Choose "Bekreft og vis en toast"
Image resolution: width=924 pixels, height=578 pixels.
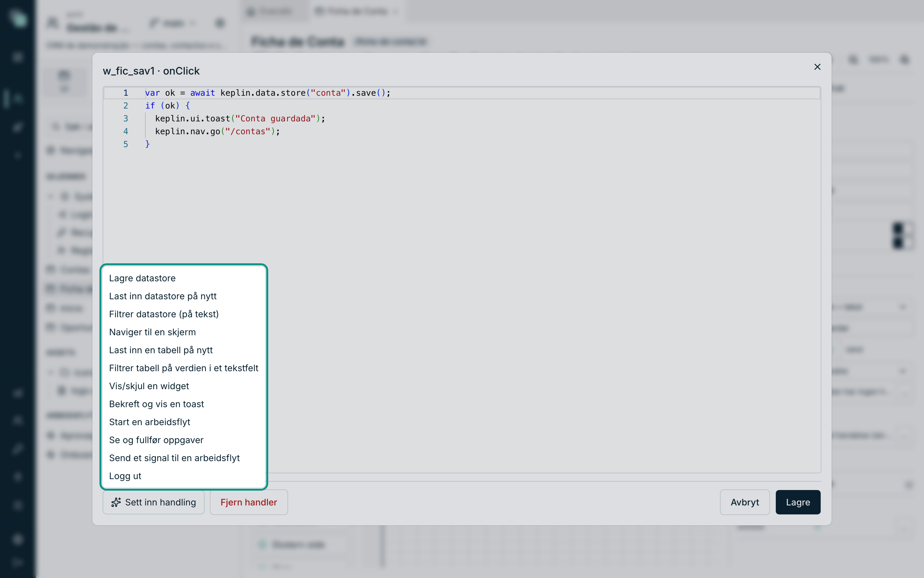[x=184, y=404]
